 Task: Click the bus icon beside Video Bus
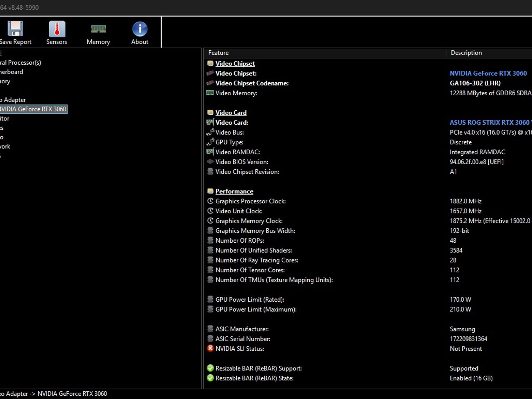coord(210,132)
